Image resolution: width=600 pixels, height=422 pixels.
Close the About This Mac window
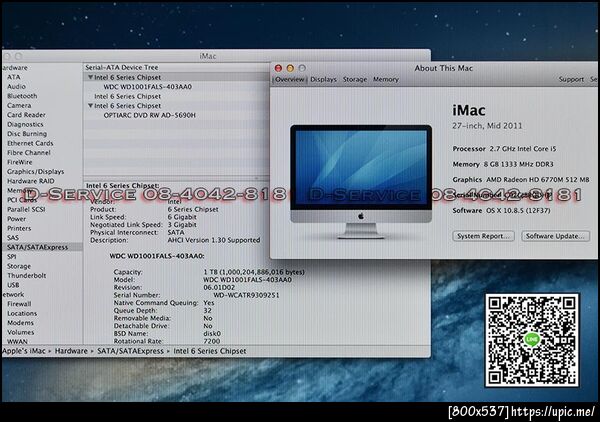[x=278, y=68]
